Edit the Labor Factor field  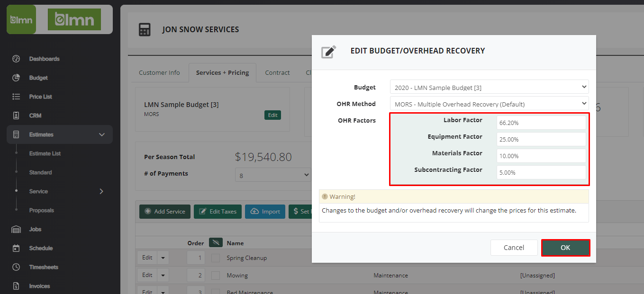point(541,123)
